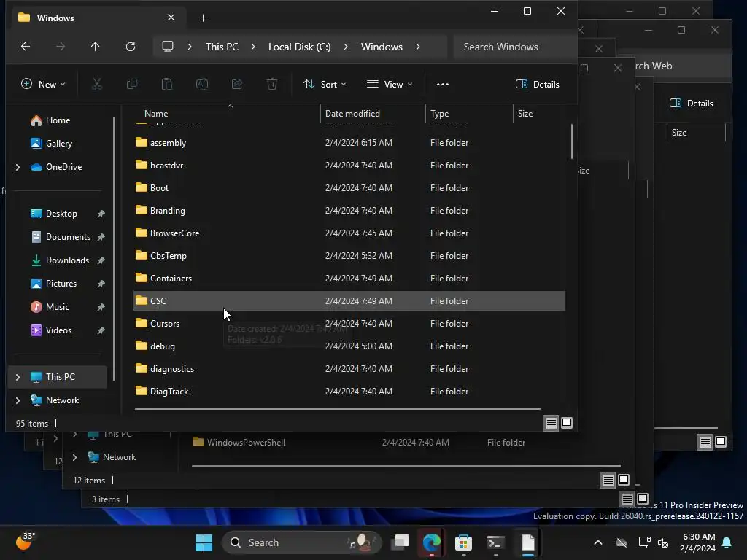Switch front window to large thumbnails view
The height and width of the screenshot is (560, 747).
pyautogui.click(x=567, y=424)
